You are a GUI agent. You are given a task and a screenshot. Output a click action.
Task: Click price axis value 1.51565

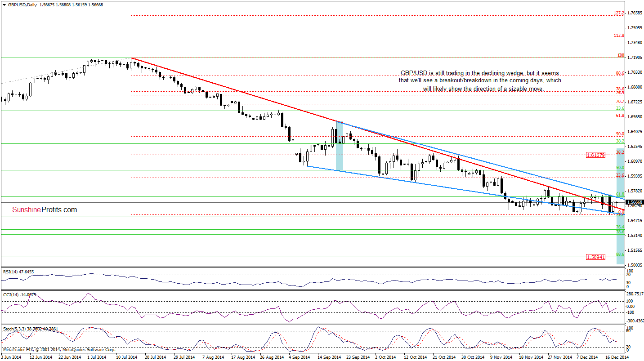[x=635, y=250]
